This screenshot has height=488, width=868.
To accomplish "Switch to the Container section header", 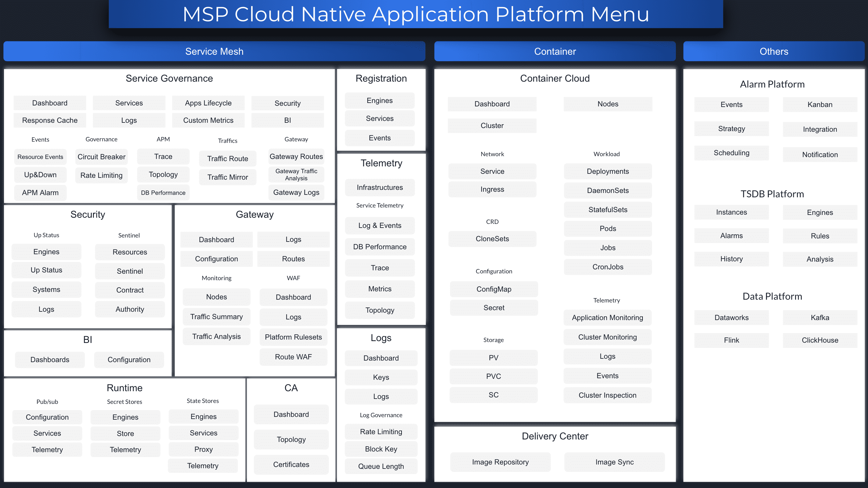I will pyautogui.click(x=555, y=51).
